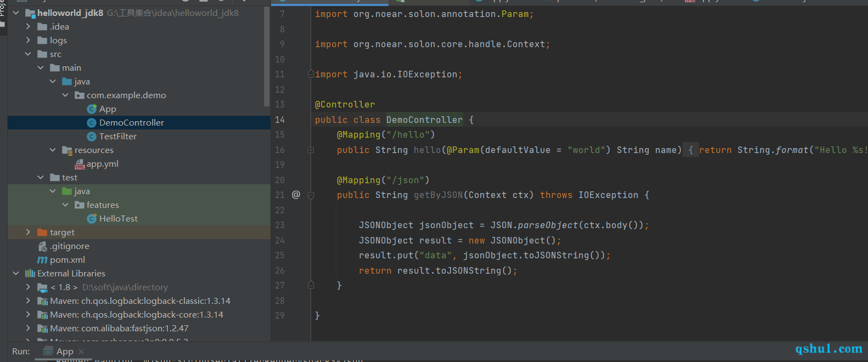Click line number 14 in the gutter
Viewport: 868px width, 362px height.
coord(280,120)
